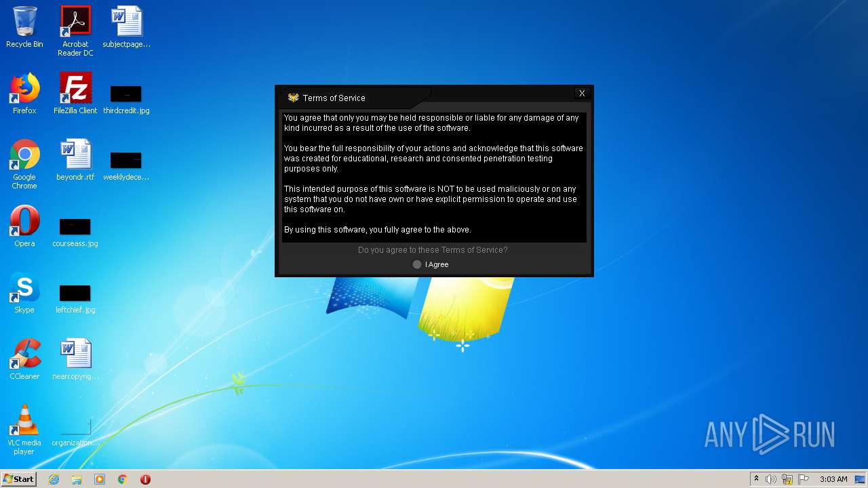Open Windows Explorer from taskbar
The image size is (868, 488).
pos(77,479)
